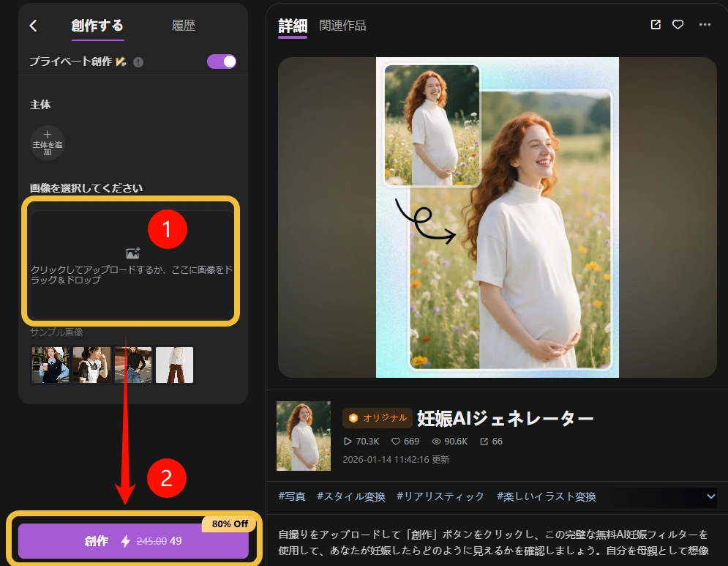The image size is (728, 566).
Task: Click the plus icon to add 主体
Action: [x=48, y=135]
